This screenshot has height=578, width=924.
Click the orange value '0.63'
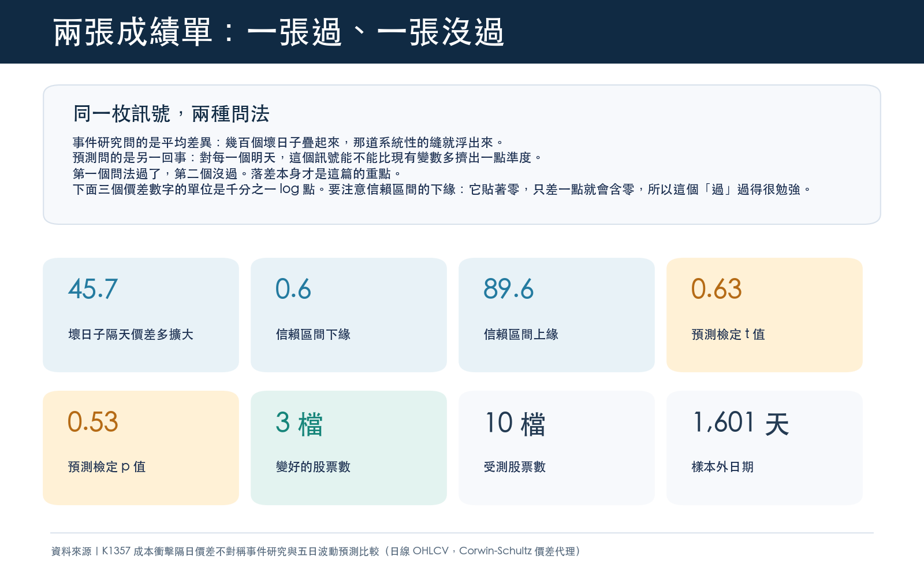pyautogui.click(x=717, y=289)
